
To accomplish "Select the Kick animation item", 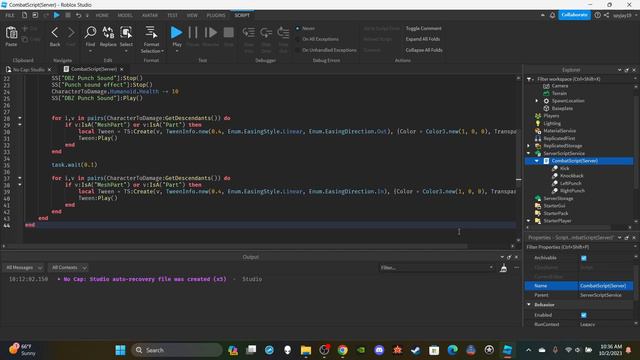I will 564,168.
